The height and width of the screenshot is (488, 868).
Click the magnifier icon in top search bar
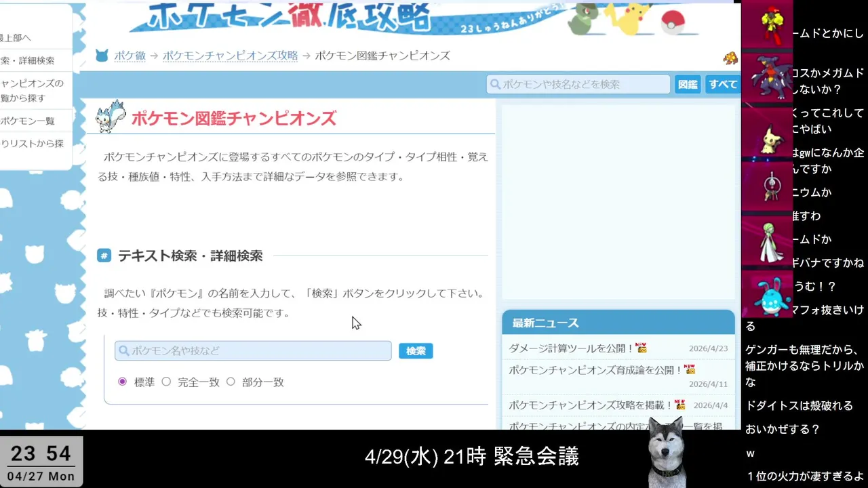[x=495, y=85]
